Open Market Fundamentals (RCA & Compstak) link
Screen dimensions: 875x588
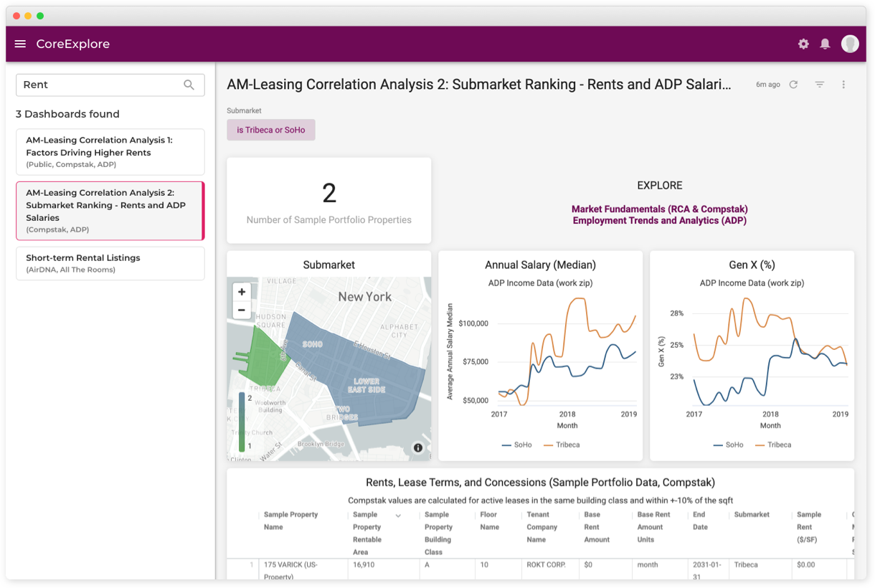[x=659, y=209]
